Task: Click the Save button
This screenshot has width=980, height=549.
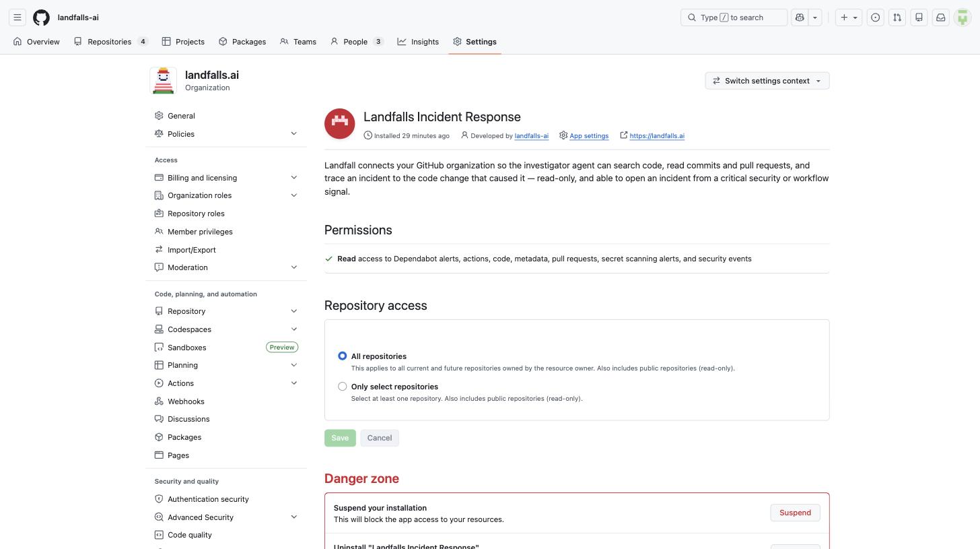Action: click(340, 438)
